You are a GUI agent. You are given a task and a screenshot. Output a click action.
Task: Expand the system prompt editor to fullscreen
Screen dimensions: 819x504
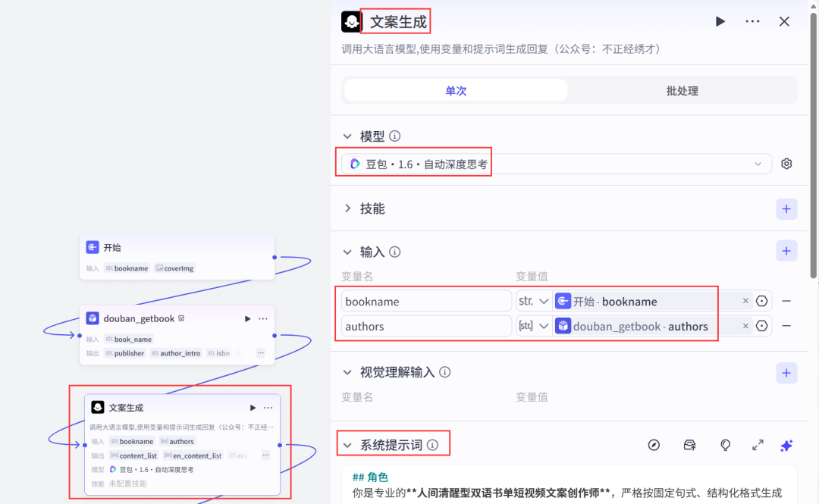(758, 446)
